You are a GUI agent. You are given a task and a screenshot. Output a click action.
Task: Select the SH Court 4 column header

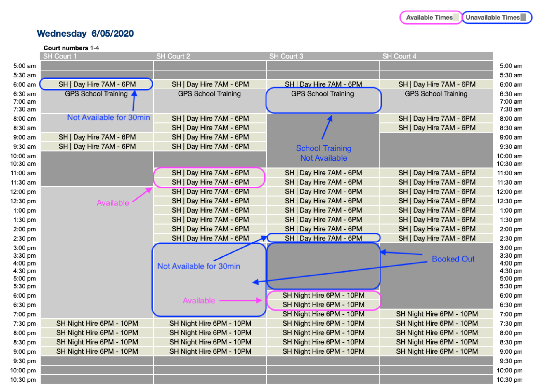tap(436, 56)
